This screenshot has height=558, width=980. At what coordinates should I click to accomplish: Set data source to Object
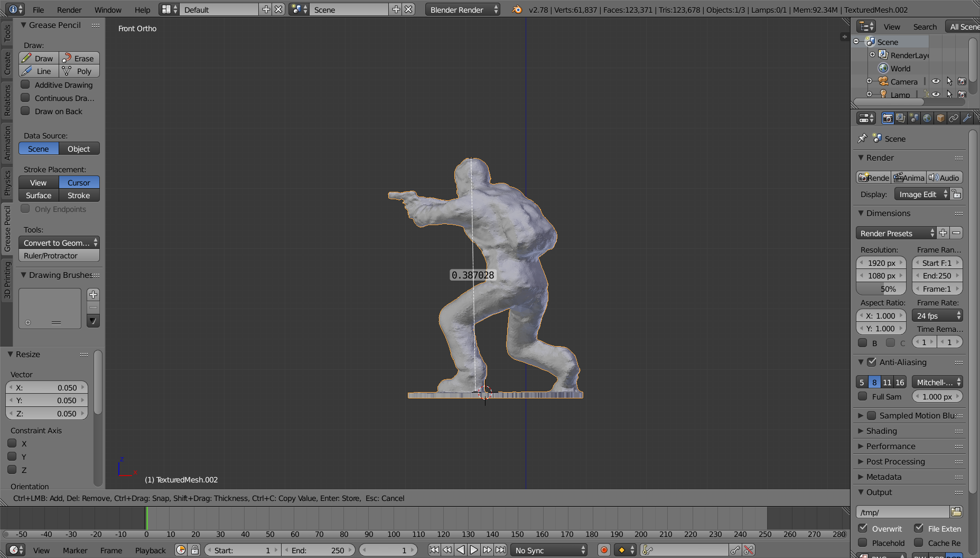(x=79, y=148)
